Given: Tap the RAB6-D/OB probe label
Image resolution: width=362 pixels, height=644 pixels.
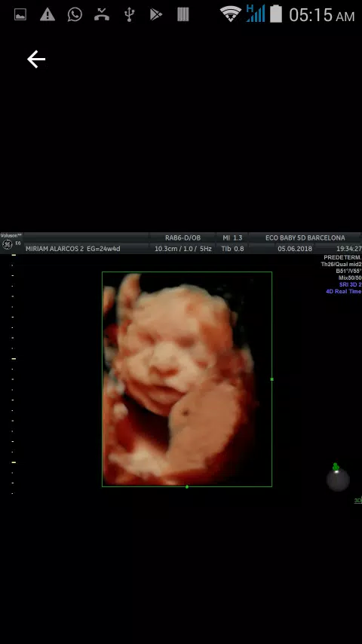Looking at the screenshot, I should coord(183,238).
